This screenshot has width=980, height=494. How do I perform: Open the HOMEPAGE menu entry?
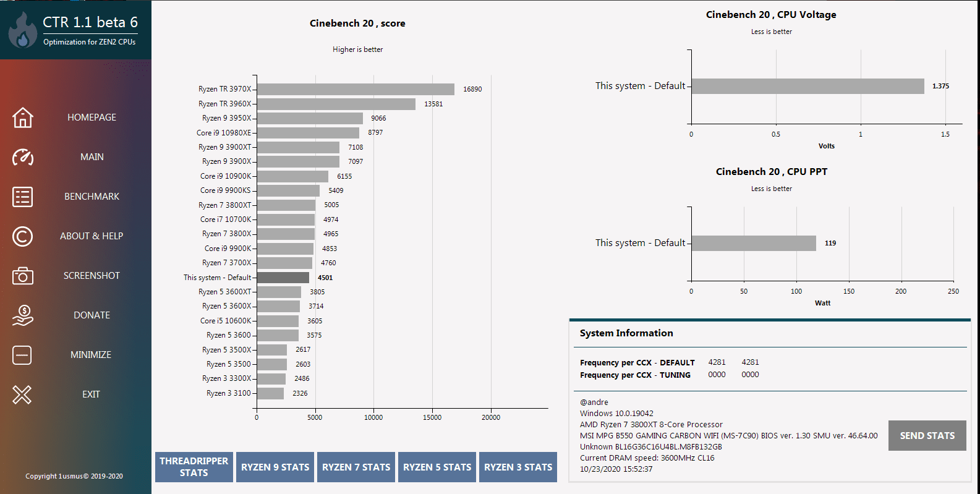pyautogui.click(x=92, y=117)
